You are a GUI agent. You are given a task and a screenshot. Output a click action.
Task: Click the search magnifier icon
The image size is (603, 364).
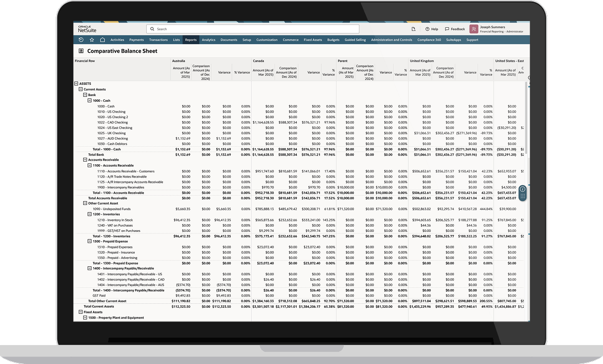(152, 29)
